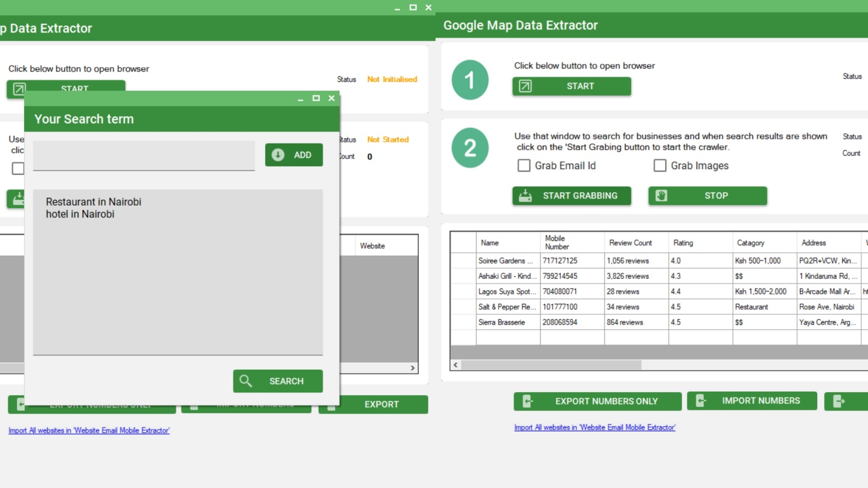Click mobile number 717127125
The image size is (868, 488).
[x=572, y=261]
